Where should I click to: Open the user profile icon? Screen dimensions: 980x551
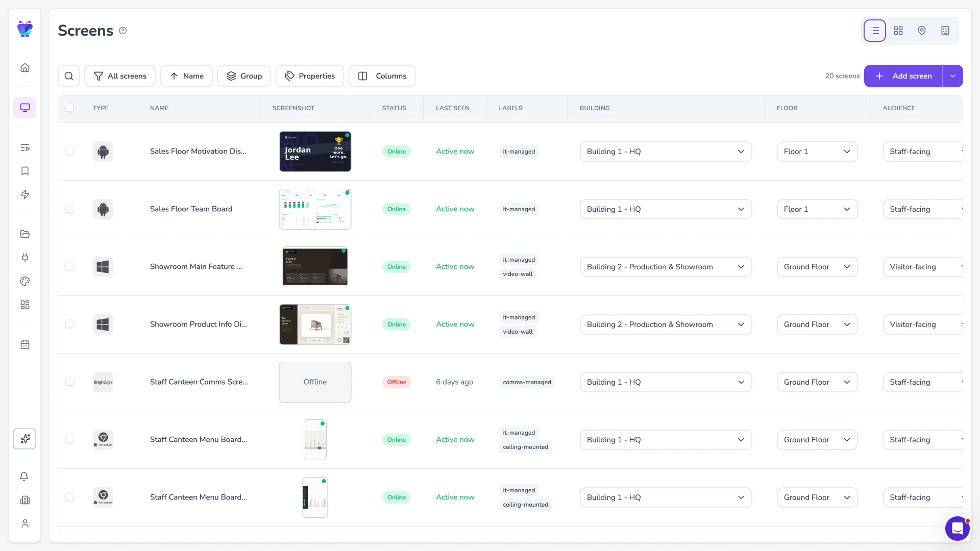coord(24,523)
